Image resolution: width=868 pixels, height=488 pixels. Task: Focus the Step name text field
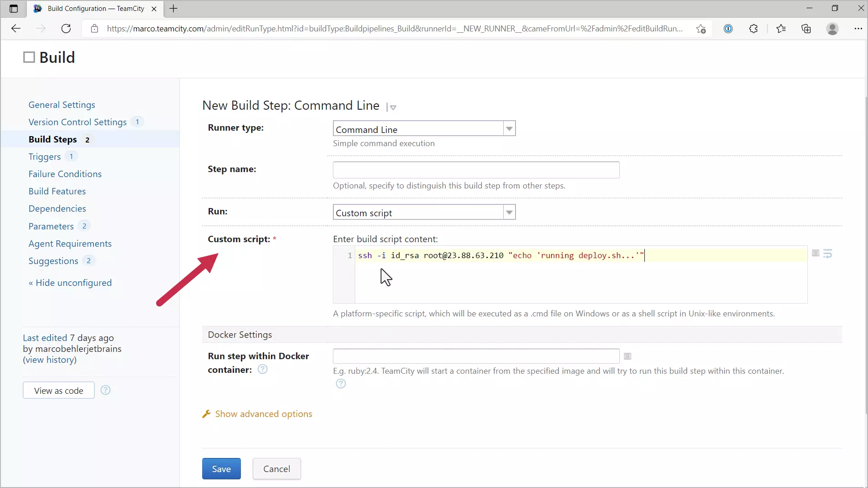click(x=476, y=170)
